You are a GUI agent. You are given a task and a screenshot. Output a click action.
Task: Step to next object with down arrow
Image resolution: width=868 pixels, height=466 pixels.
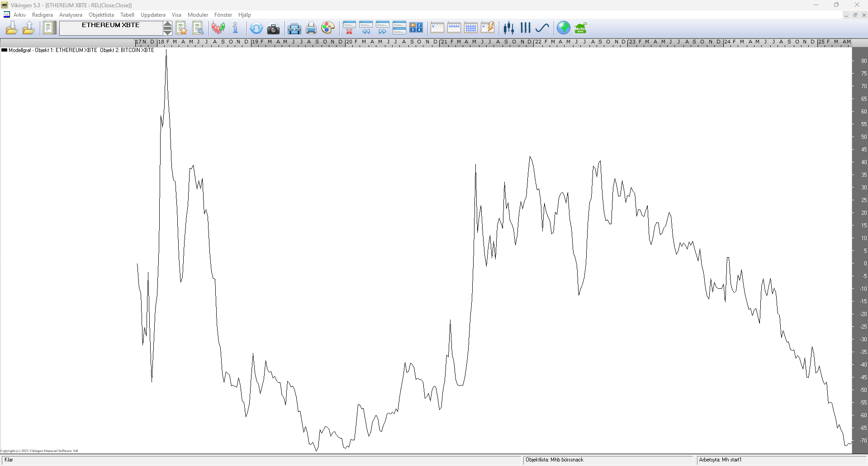tap(168, 32)
